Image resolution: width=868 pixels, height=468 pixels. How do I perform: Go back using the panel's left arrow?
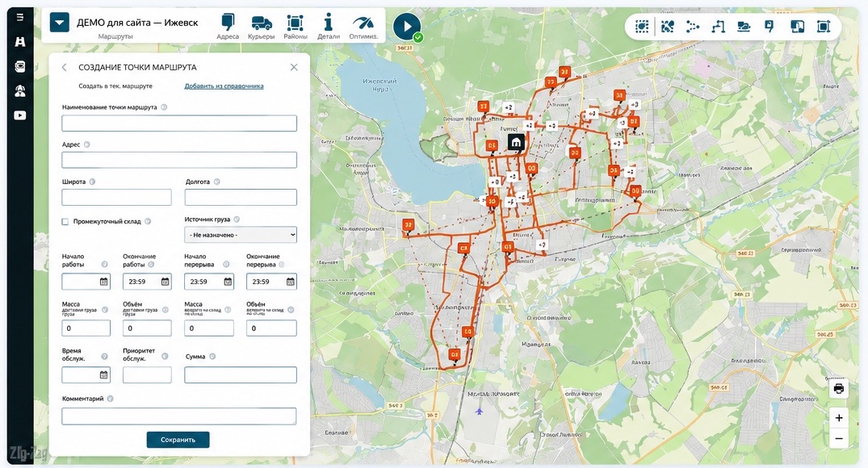pyautogui.click(x=65, y=67)
